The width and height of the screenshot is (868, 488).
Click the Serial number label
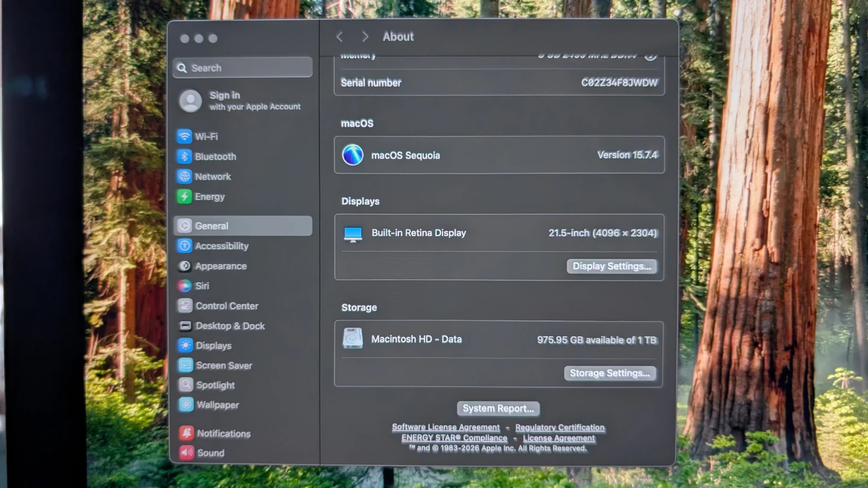(x=371, y=83)
